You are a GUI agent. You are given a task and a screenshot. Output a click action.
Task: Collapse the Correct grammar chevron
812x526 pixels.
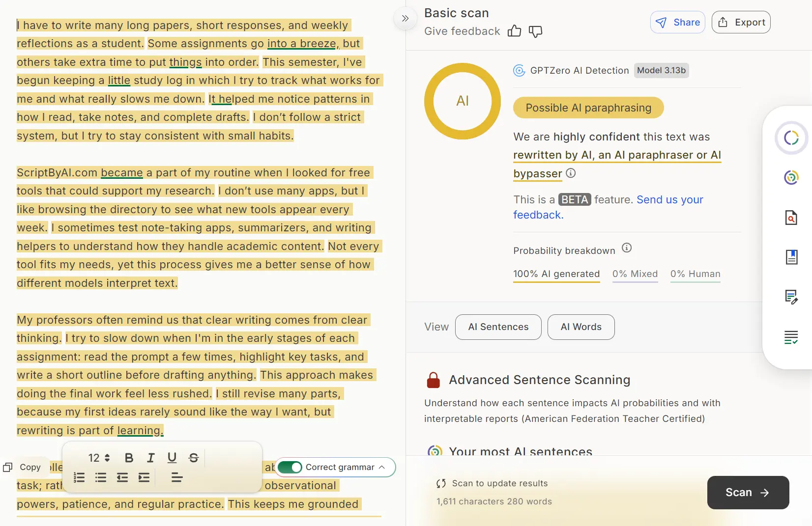(382, 467)
